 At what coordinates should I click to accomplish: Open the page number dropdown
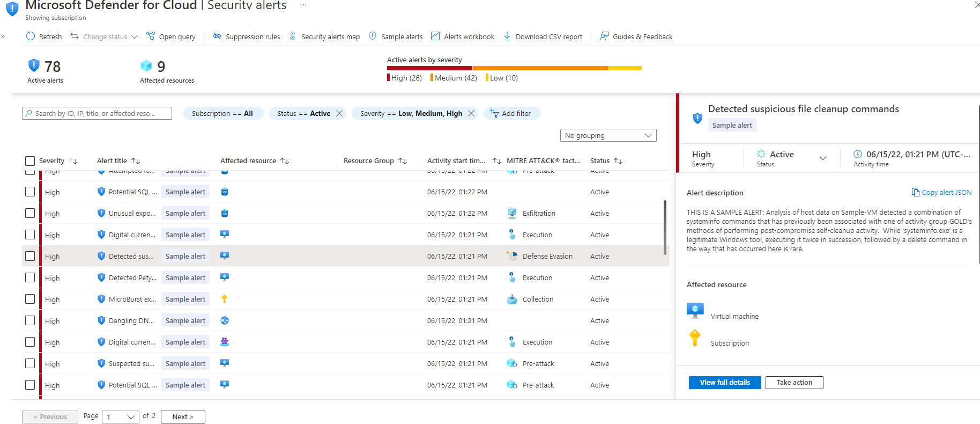pos(121,417)
